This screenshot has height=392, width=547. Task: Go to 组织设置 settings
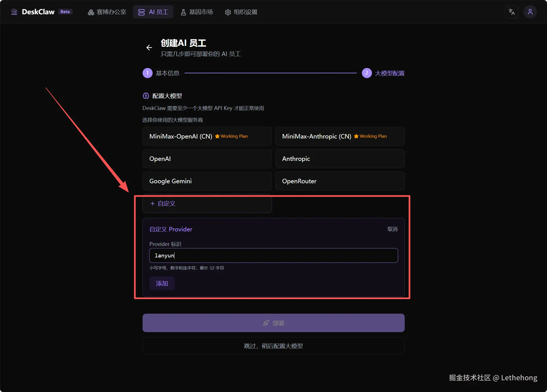[x=241, y=12]
